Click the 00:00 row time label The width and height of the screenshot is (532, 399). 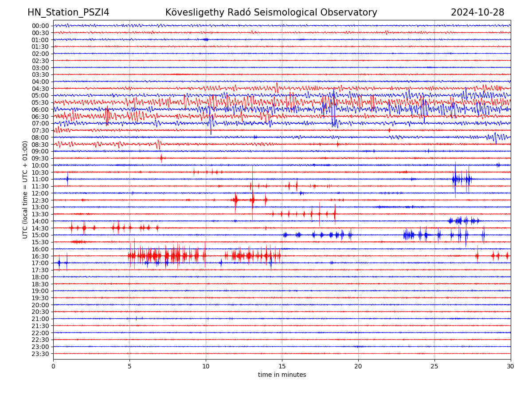click(x=40, y=26)
